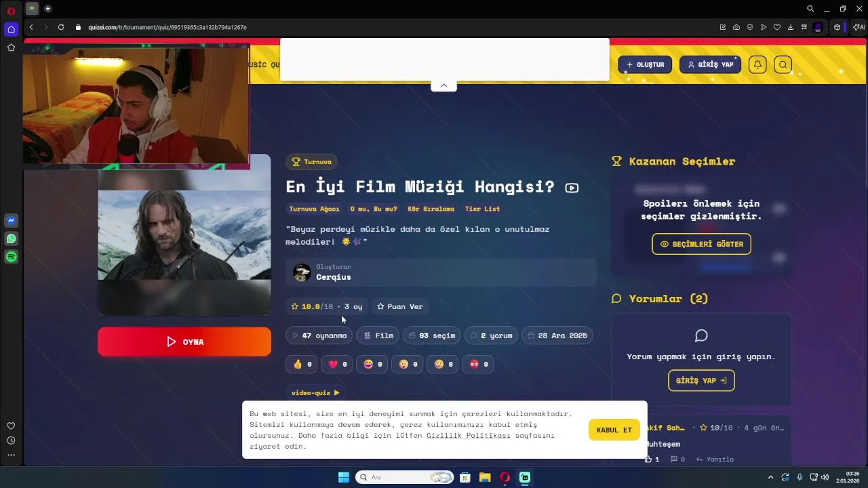Start quiz with OYNA button
The image size is (868, 488).
pyautogui.click(x=184, y=342)
